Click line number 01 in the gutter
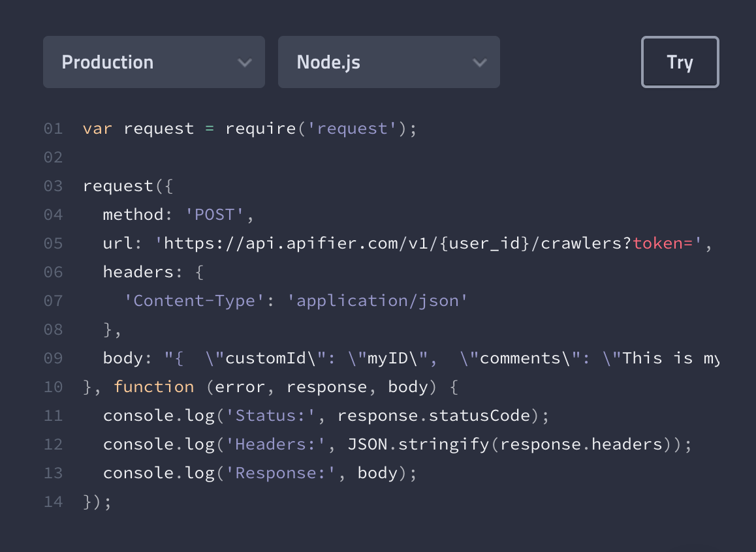 click(x=53, y=128)
